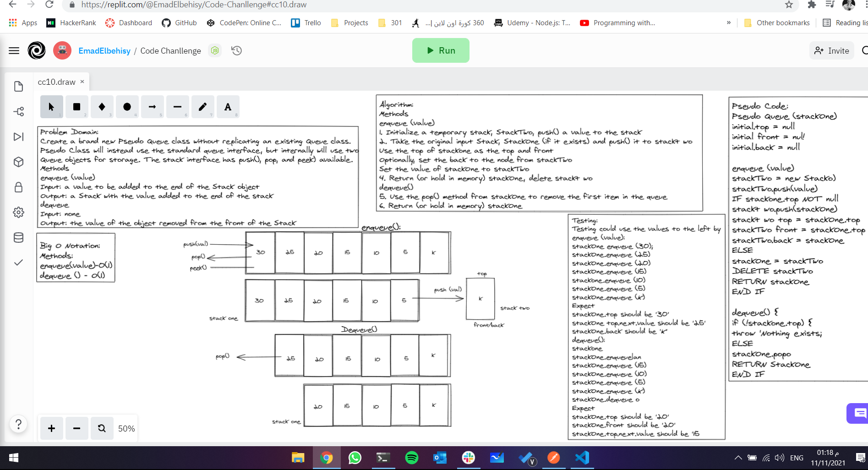
Task: Open the Settings gear in sidebar
Action: 18,212
